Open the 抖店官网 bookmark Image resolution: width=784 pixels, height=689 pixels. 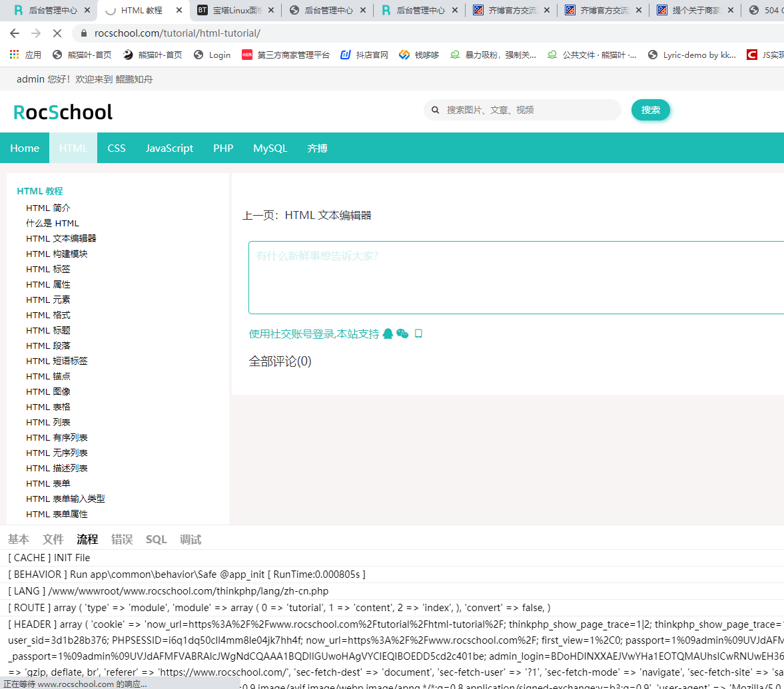pos(364,55)
